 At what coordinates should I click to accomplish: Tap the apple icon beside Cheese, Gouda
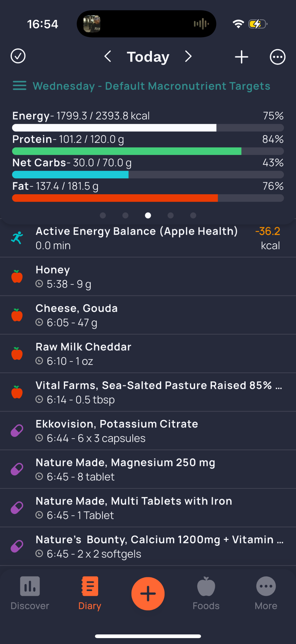click(x=17, y=315)
